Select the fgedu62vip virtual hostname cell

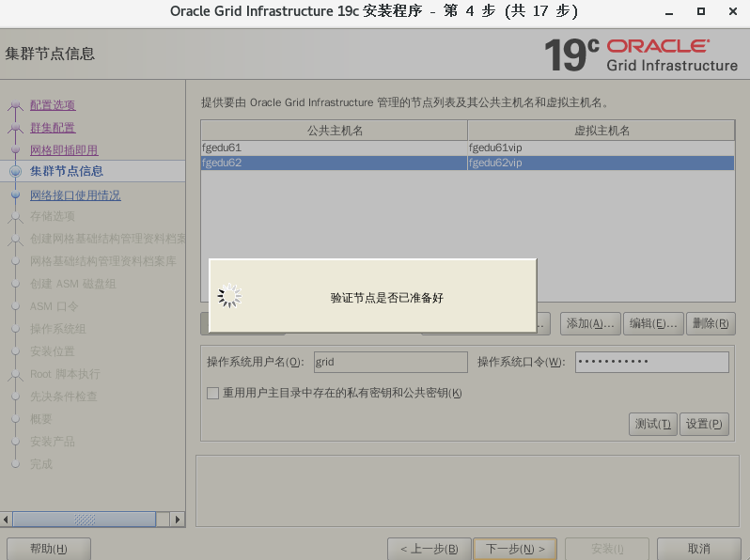[x=601, y=163]
